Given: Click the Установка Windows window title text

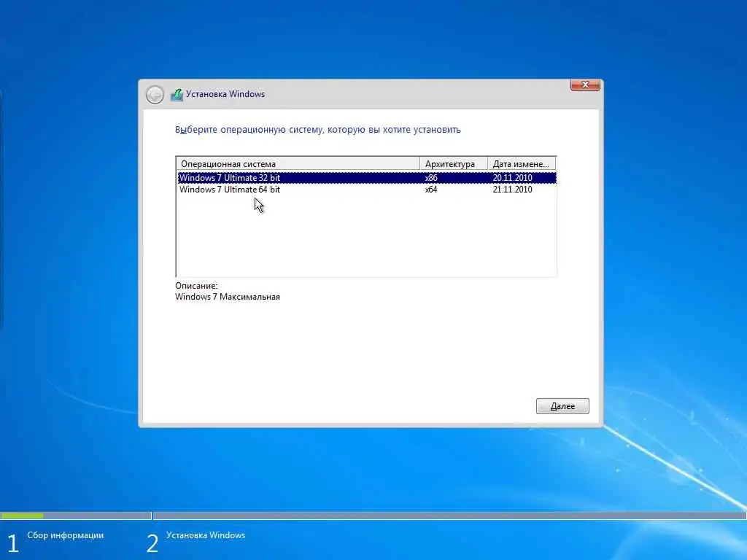Looking at the screenshot, I should pyautogui.click(x=225, y=94).
